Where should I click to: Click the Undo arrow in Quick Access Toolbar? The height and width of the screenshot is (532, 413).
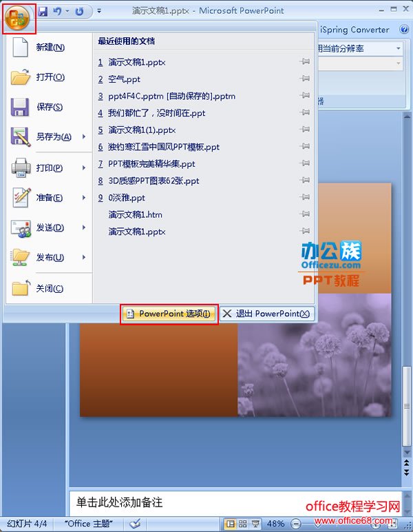[x=57, y=12]
